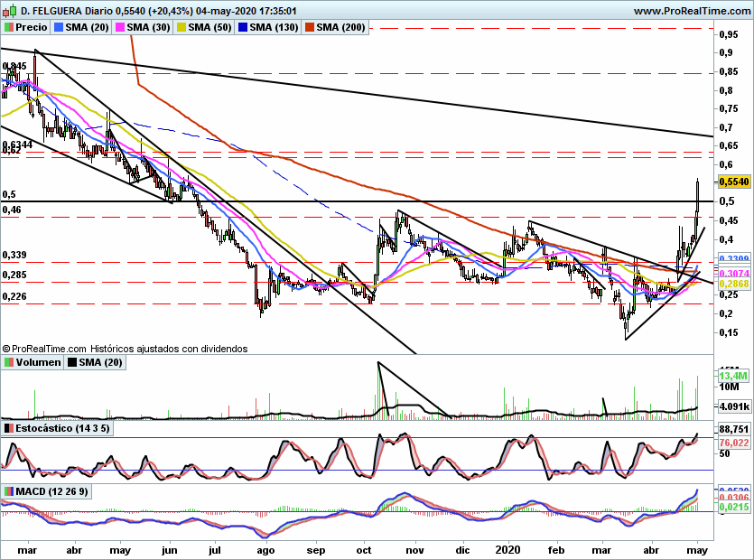
Task: Click the Estocástico indicator icon
Action: 9,428
